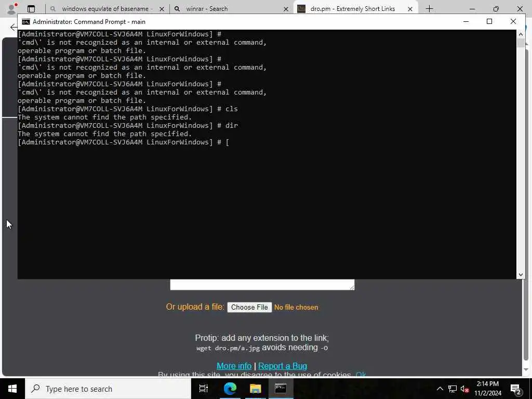Image resolution: width=532 pixels, height=399 pixels.
Task: Close the Command Prompt window
Action: [513, 21]
